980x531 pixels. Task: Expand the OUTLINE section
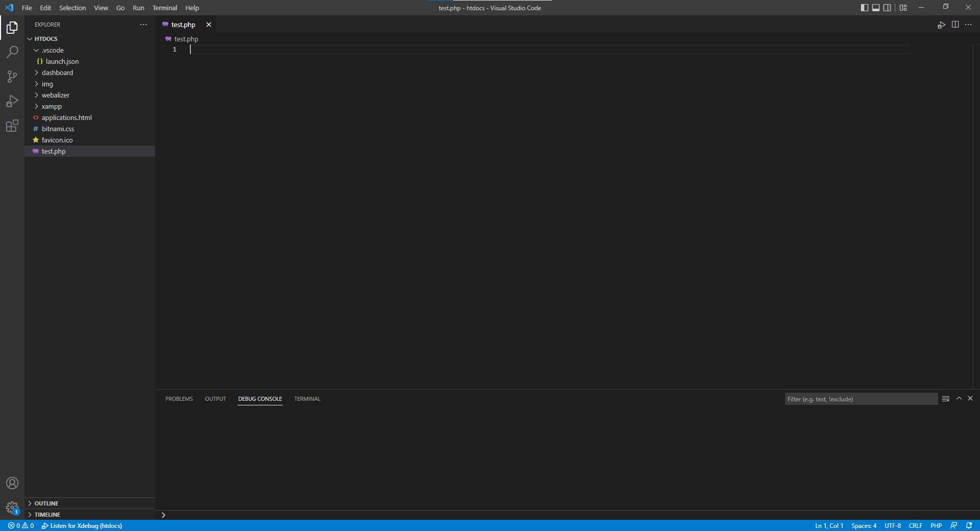point(90,503)
